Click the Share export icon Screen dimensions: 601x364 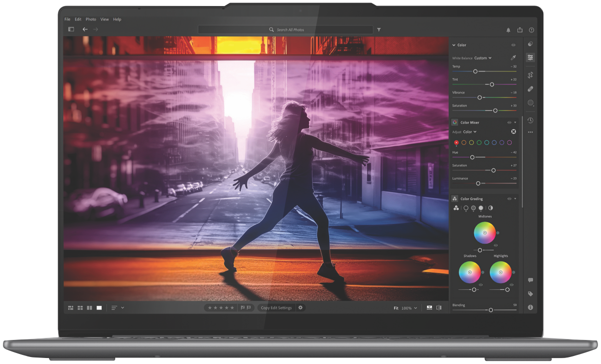(520, 30)
